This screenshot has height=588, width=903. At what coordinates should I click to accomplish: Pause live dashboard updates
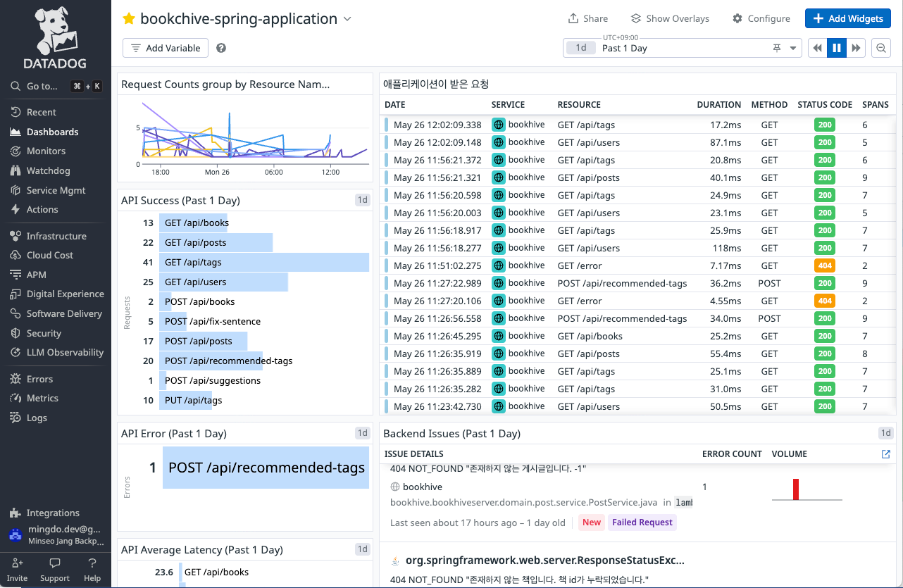(x=837, y=48)
